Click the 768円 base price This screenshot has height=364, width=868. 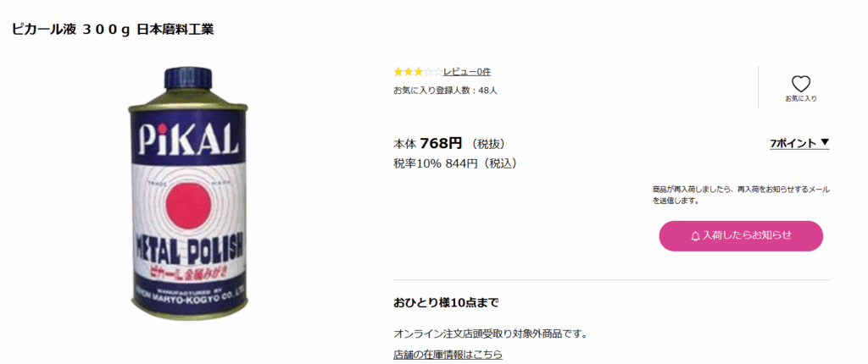tap(441, 143)
